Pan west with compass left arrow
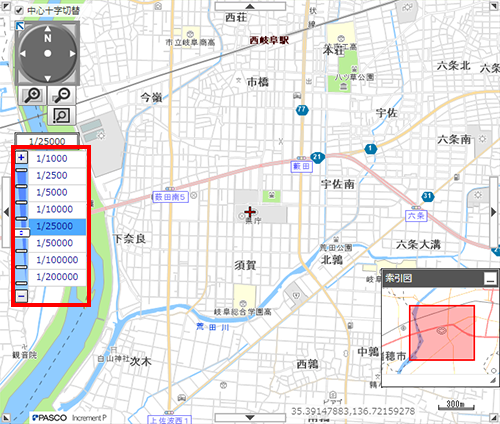 click(23, 53)
